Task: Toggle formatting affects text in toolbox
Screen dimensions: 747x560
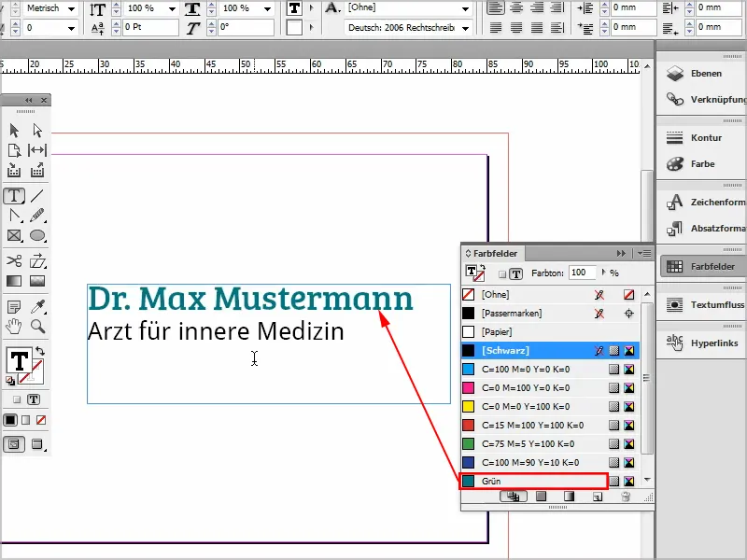Action: point(34,399)
